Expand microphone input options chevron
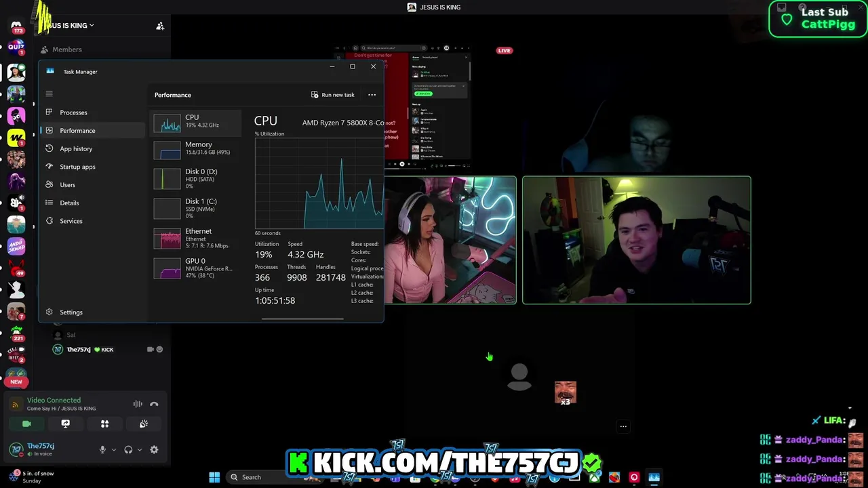 (113, 449)
